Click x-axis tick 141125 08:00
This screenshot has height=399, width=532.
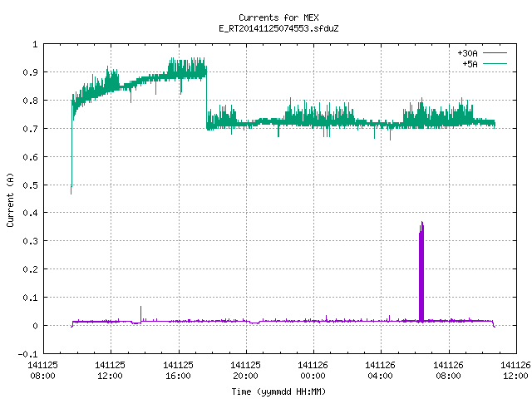(x=42, y=371)
